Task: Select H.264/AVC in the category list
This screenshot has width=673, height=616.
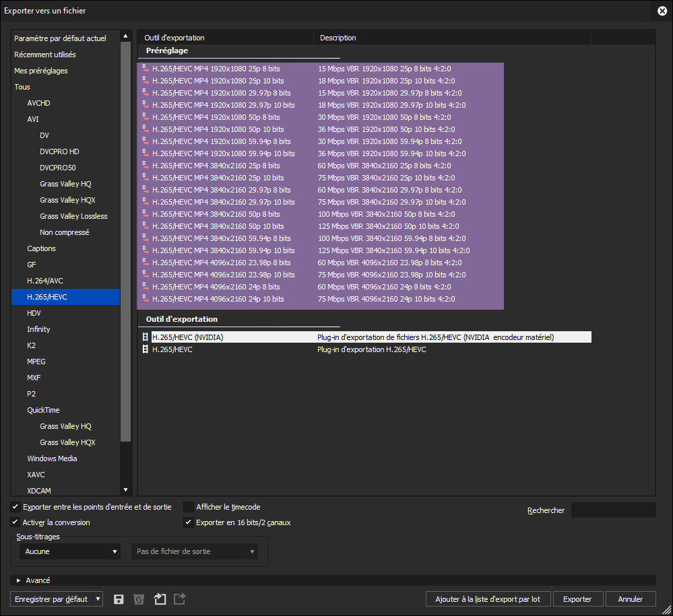Action: (44, 281)
